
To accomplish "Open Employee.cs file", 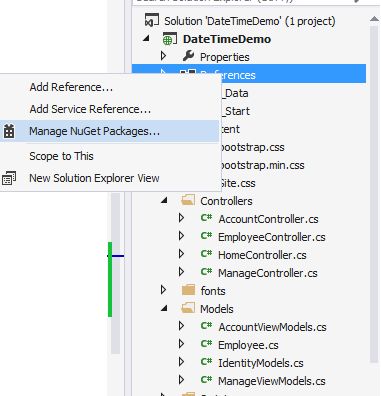I will click(x=248, y=345).
